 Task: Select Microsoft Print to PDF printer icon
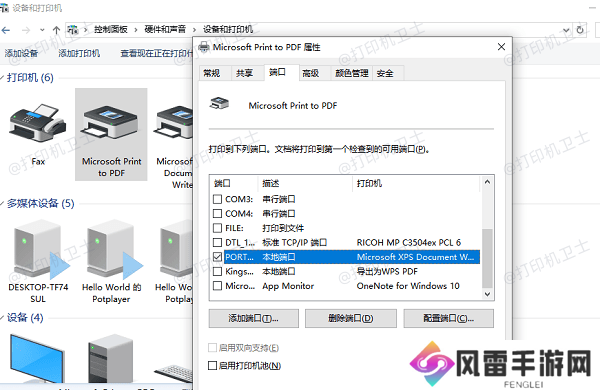(111, 123)
